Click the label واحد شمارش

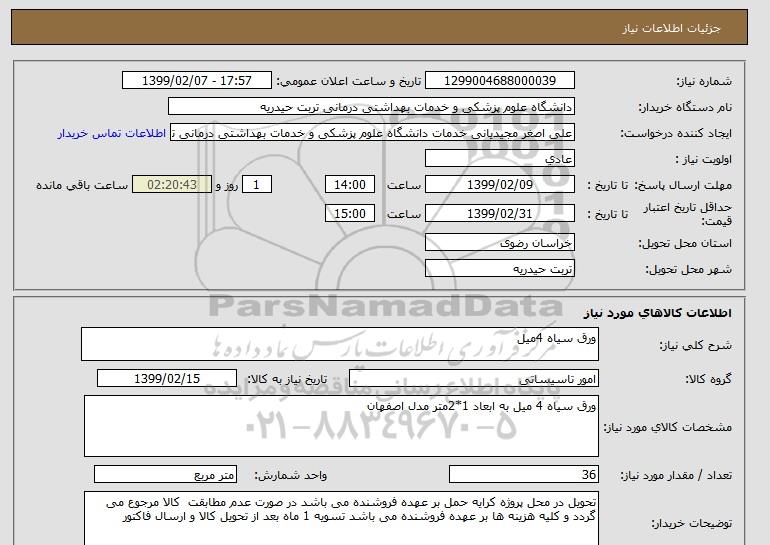(291, 475)
